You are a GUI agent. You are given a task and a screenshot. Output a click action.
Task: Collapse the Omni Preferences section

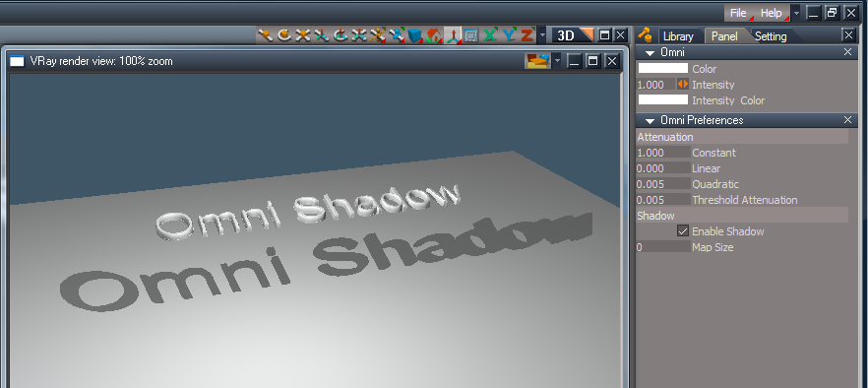tap(650, 120)
